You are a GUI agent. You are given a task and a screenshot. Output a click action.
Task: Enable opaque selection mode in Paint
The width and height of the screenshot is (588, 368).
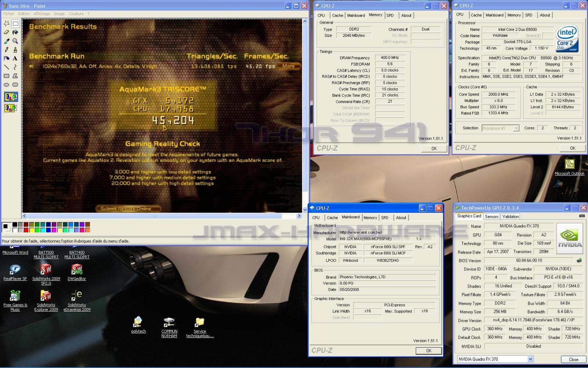(11, 97)
